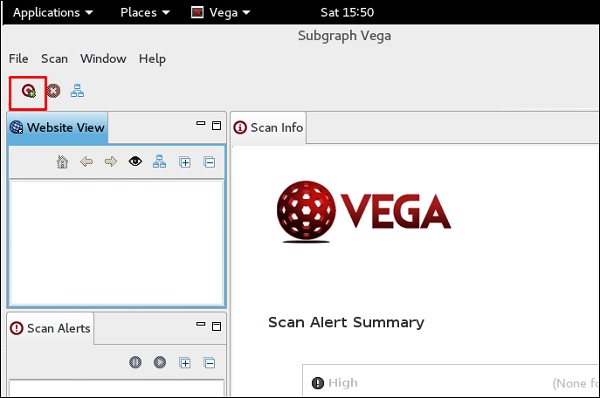Go home in Website View
This screenshot has width=600, height=398.
(x=62, y=162)
